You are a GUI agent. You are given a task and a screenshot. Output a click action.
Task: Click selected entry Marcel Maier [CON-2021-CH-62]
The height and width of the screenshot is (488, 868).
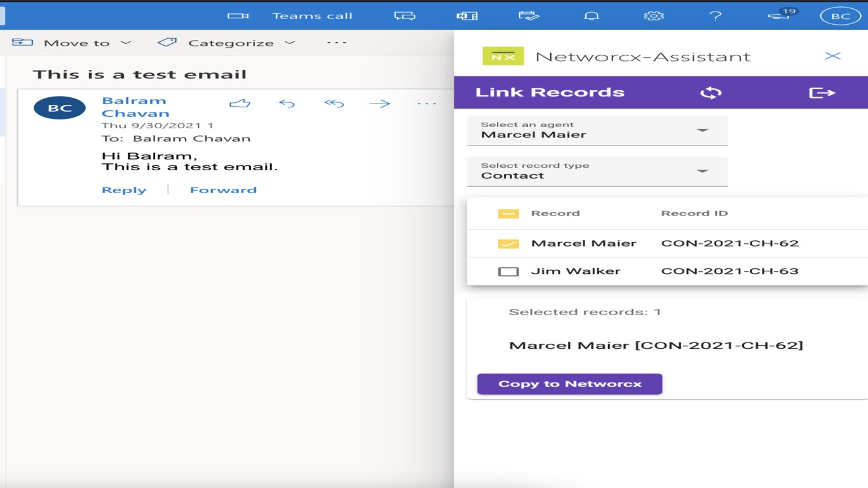click(656, 346)
